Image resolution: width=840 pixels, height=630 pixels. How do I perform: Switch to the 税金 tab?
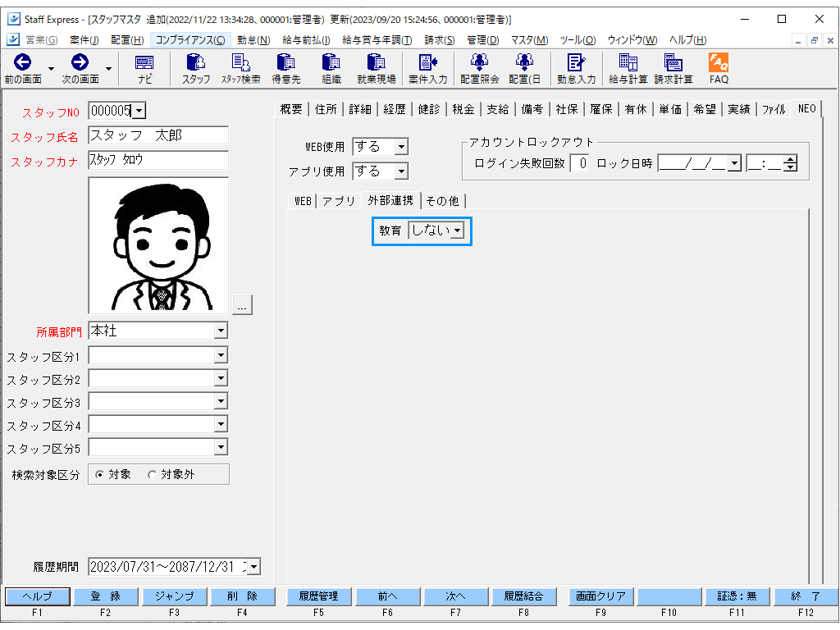[463, 109]
